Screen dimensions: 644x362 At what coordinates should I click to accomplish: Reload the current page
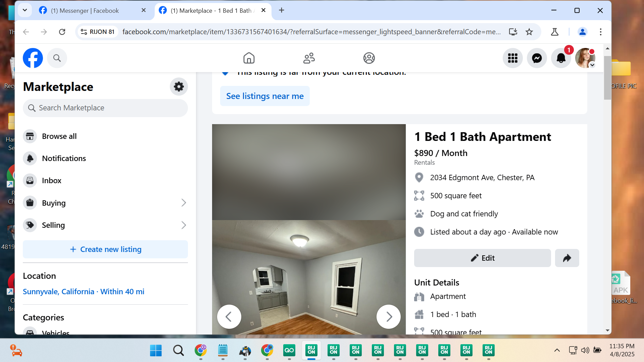pyautogui.click(x=62, y=32)
